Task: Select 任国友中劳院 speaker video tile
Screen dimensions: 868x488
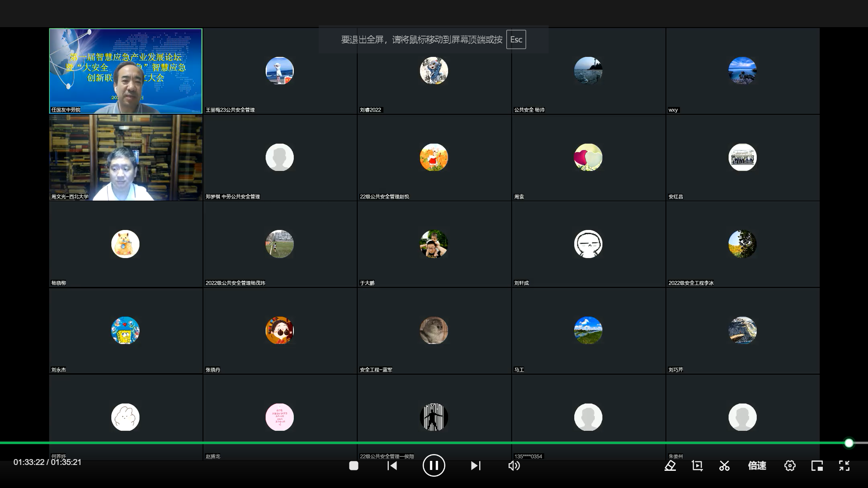Action: [126, 71]
